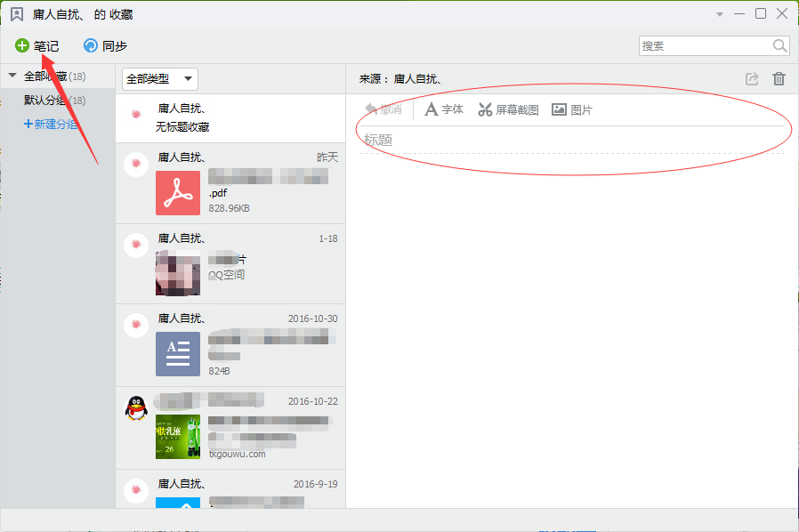Click the 828.96KB size text
The height and width of the screenshot is (532, 799).
coord(229,208)
